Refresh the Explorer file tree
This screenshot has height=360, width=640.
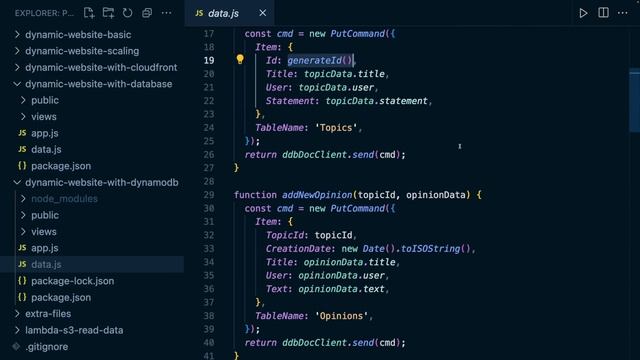click(x=127, y=13)
